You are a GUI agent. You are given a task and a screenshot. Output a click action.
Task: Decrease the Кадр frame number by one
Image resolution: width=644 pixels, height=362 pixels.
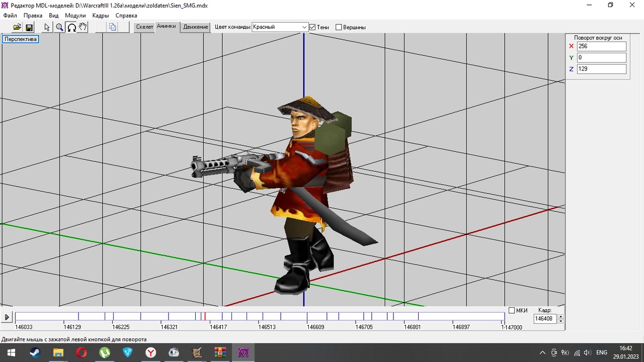click(x=561, y=321)
